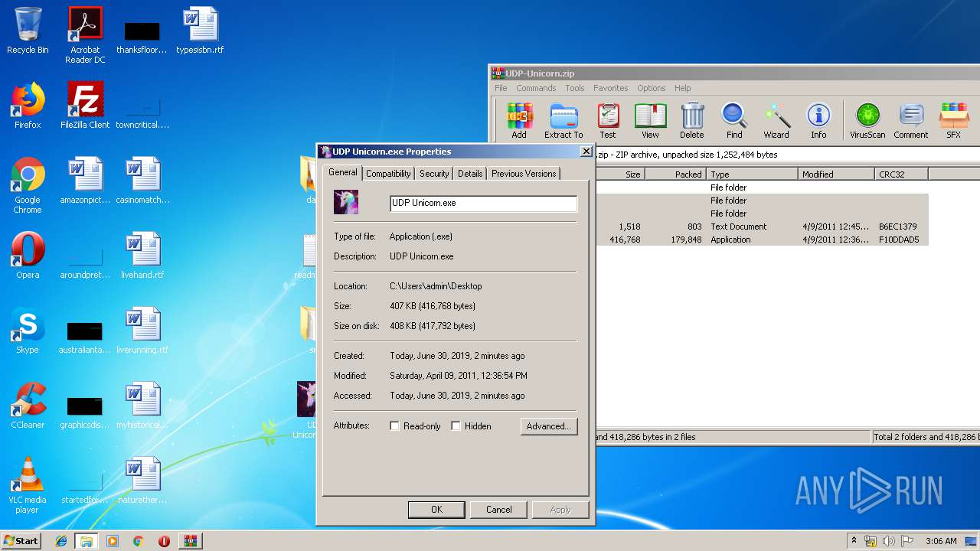
Task: Select the General tab
Action: coord(342,172)
